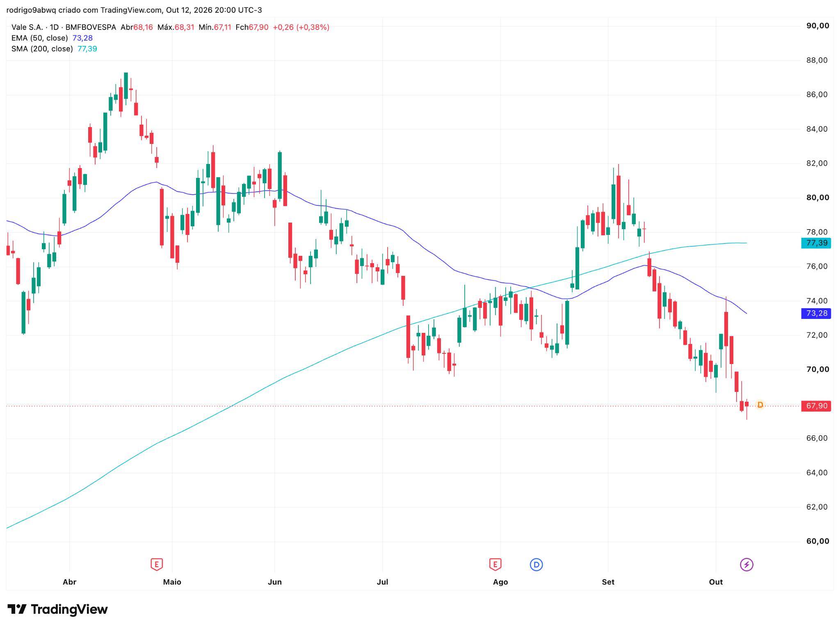
Task: Click the minimum value Mín.67,11
Action: click(x=215, y=27)
